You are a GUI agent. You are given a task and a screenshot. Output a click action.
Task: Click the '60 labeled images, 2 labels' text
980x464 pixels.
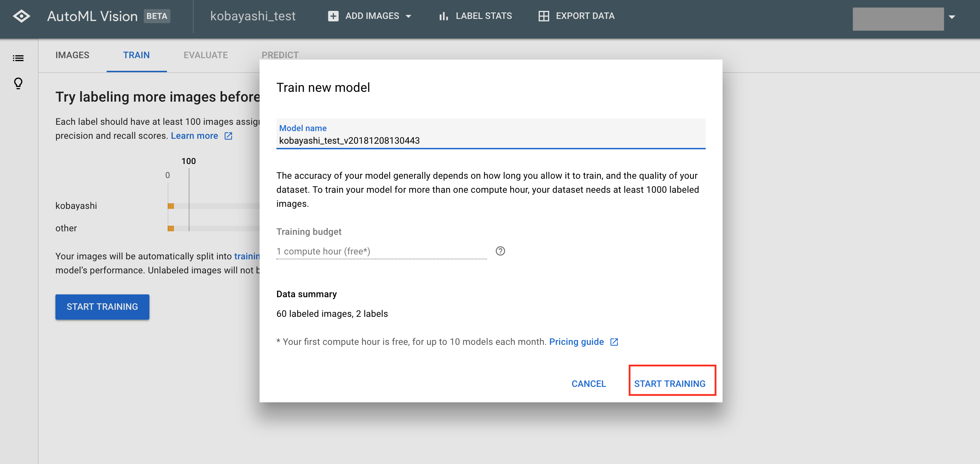[332, 314]
